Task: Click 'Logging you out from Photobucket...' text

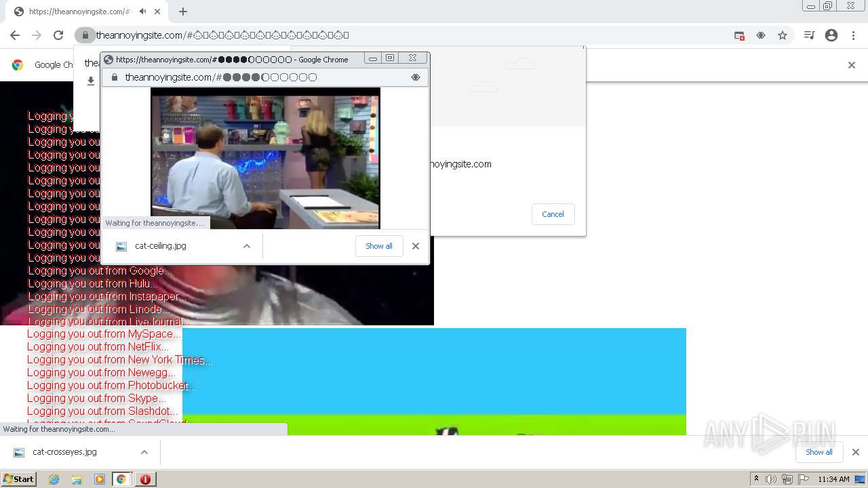Action: pyautogui.click(x=111, y=386)
